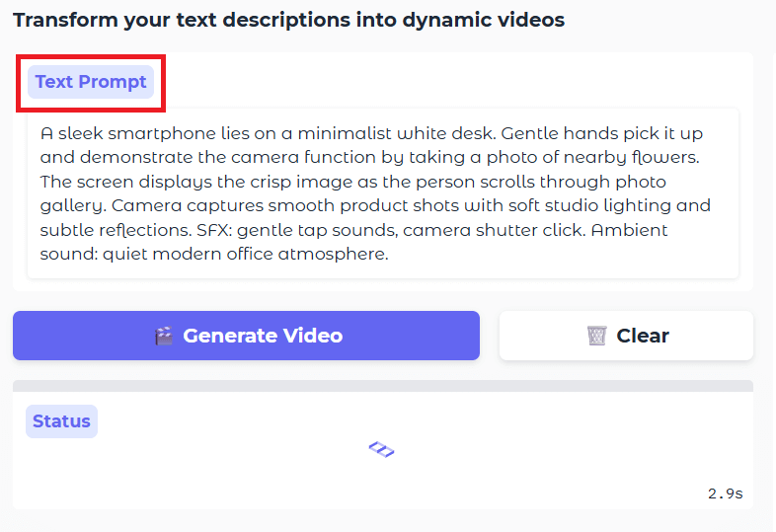Click the Status label badge
This screenshot has width=776, height=532.
61,421
